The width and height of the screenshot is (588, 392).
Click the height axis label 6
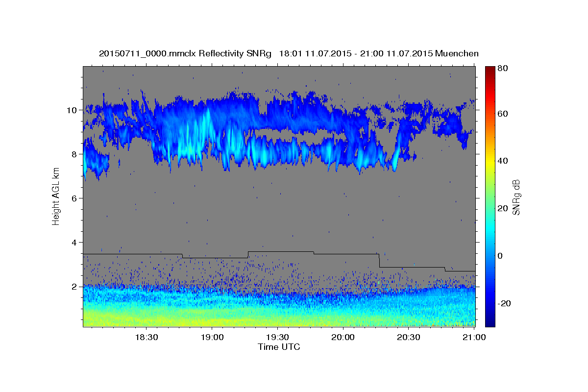(x=75, y=198)
